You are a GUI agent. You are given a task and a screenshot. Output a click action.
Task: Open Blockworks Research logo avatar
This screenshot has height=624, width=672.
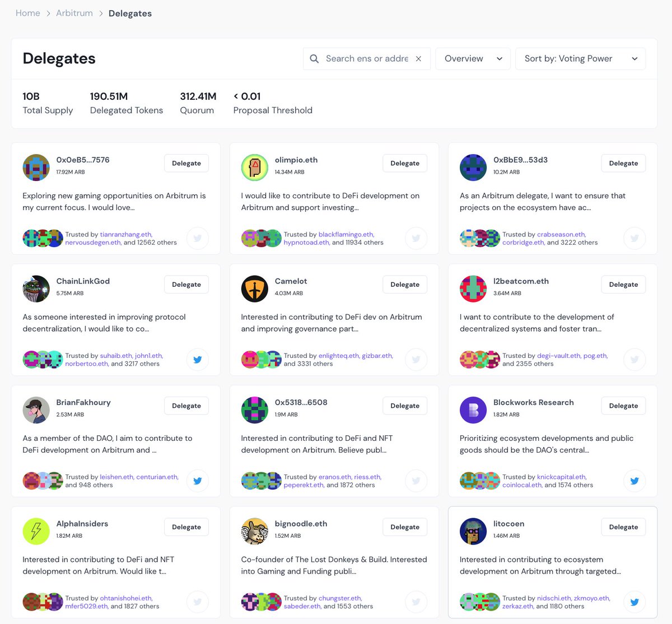(473, 410)
